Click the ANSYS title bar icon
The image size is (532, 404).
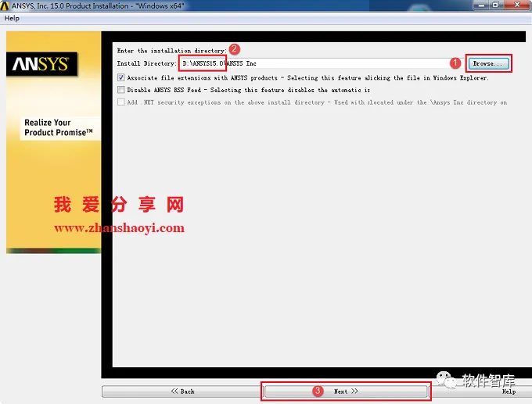[x=5, y=5]
